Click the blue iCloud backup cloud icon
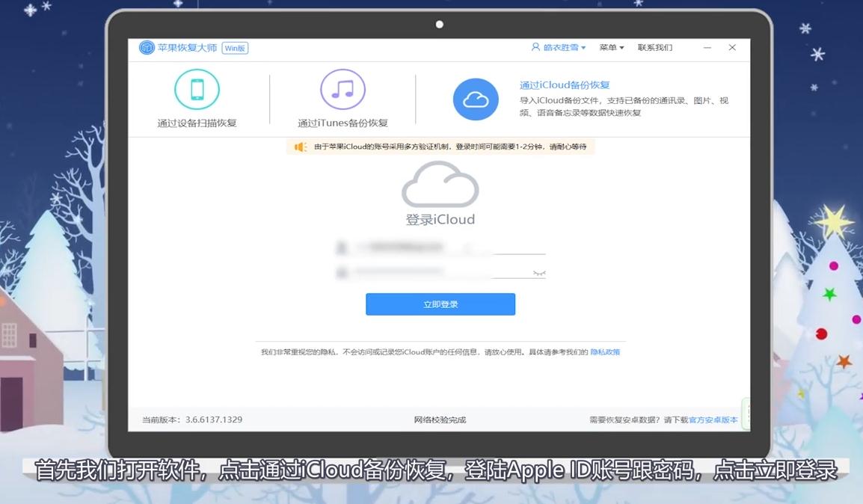The image size is (863, 504). coord(476,99)
